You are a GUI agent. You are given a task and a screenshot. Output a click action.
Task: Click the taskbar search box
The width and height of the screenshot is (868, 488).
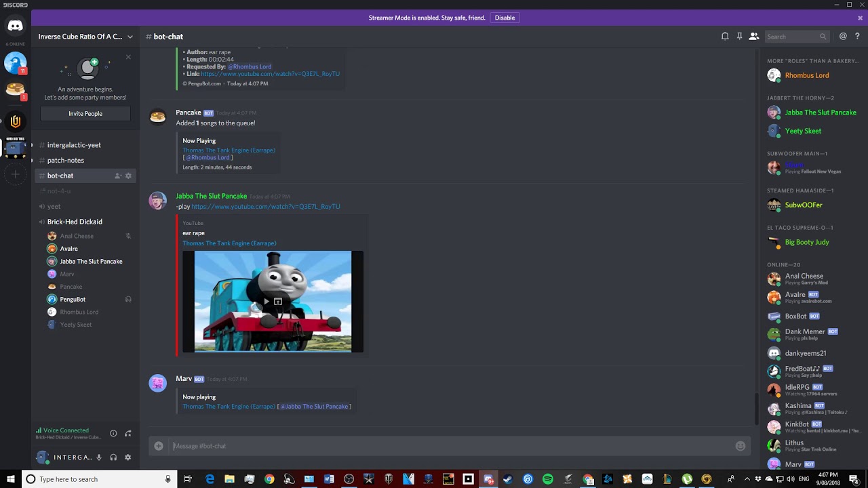tap(98, 479)
